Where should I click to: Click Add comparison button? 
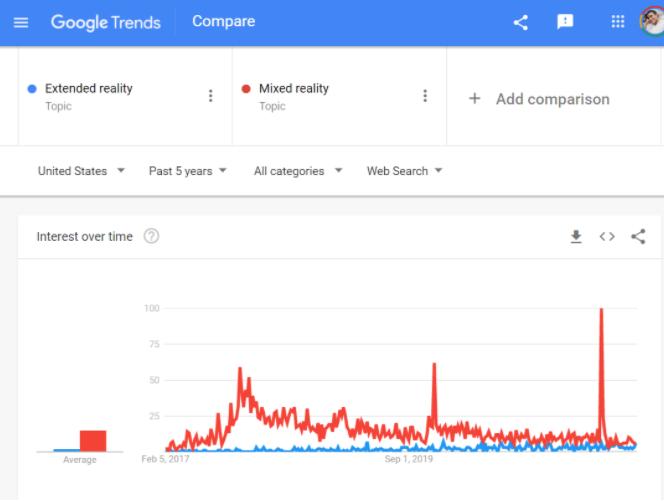pyautogui.click(x=539, y=99)
